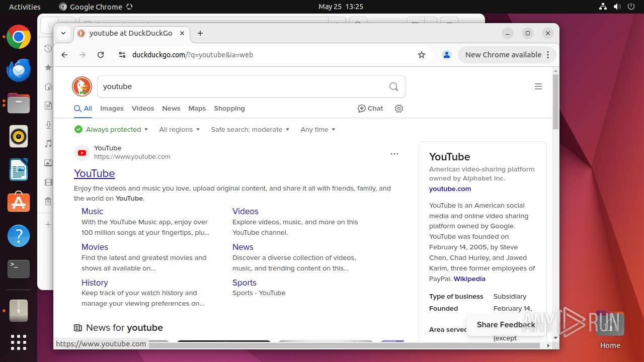The height and width of the screenshot is (362, 644).
Task: Open the YouTube result title link
Action: [95, 173]
